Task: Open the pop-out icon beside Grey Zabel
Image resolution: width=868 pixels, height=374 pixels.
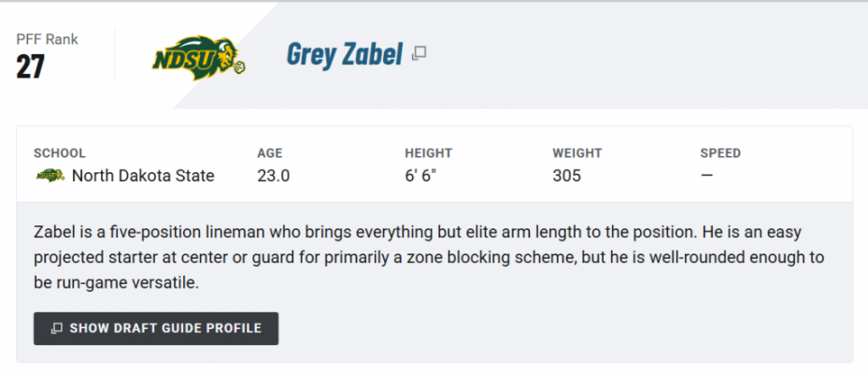Action: [420, 53]
